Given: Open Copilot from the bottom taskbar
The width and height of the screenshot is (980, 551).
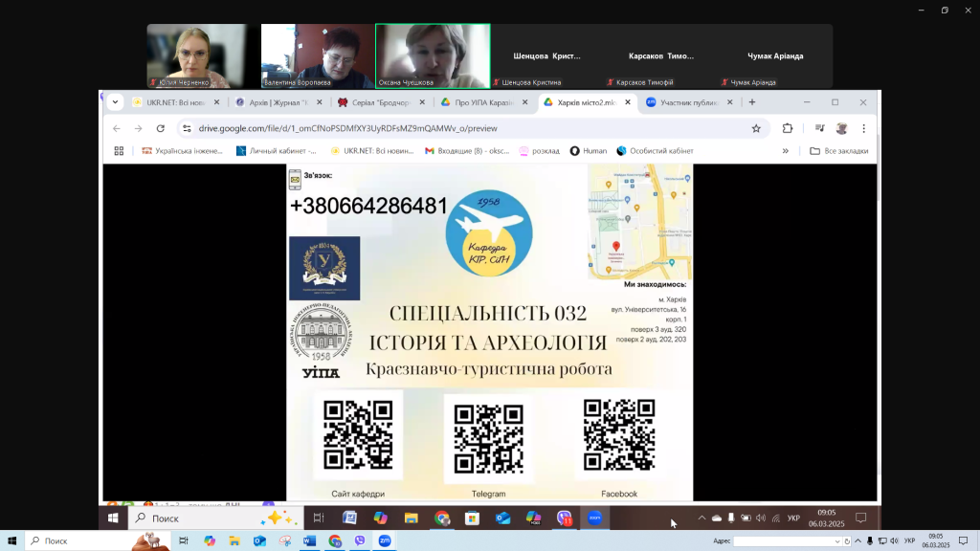Looking at the screenshot, I should (210, 541).
